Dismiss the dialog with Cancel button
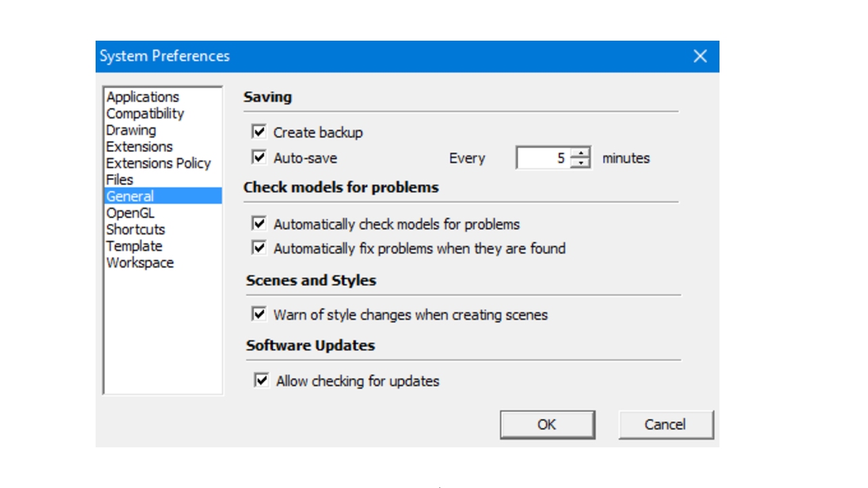The image size is (868, 488). [x=666, y=424]
